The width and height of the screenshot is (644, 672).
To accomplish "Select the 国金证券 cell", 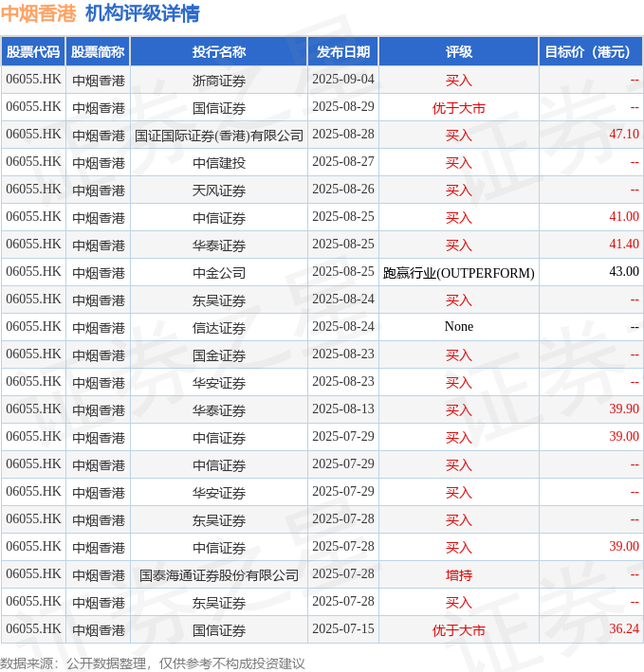I will point(219,354).
